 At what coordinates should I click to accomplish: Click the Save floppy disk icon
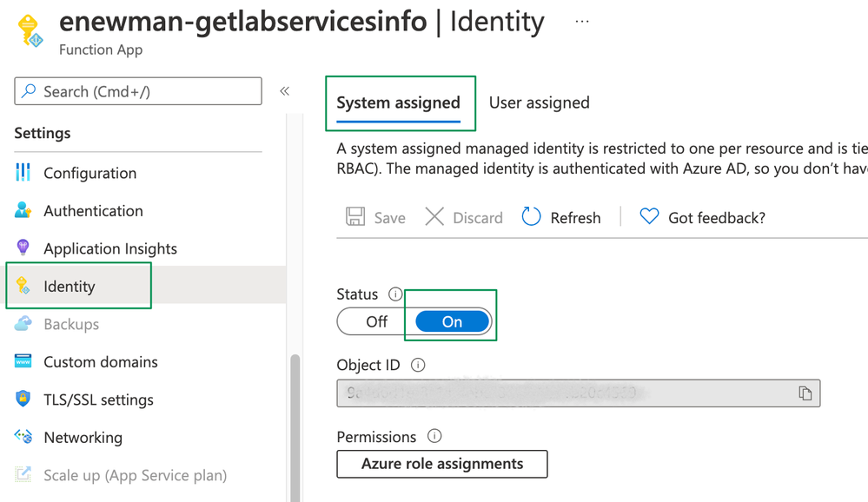[355, 216]
